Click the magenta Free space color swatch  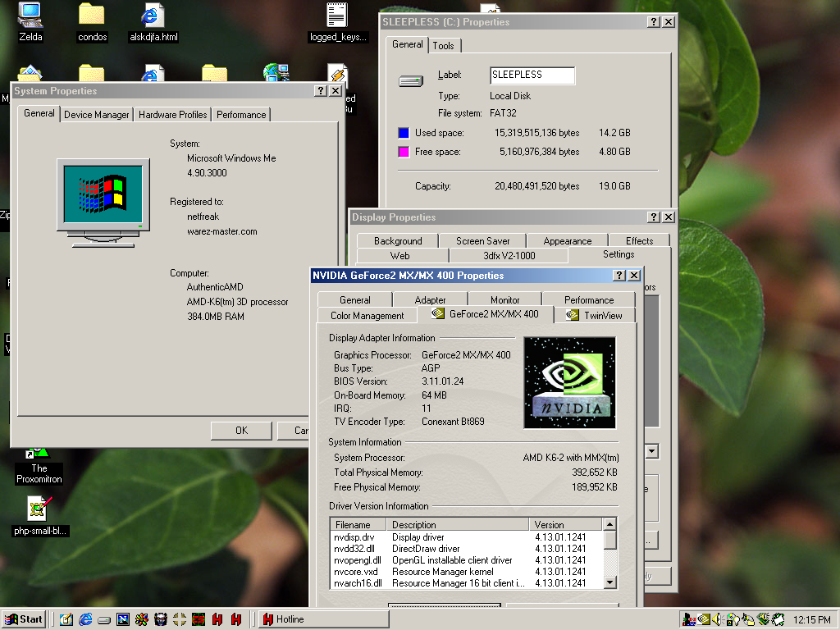click(404, 152)
